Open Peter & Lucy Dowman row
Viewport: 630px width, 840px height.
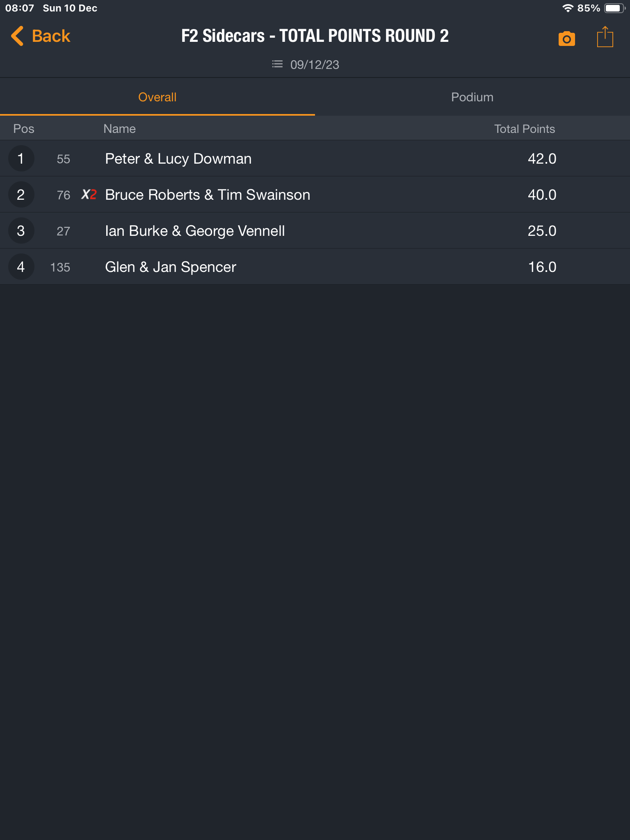coord(315,159)
